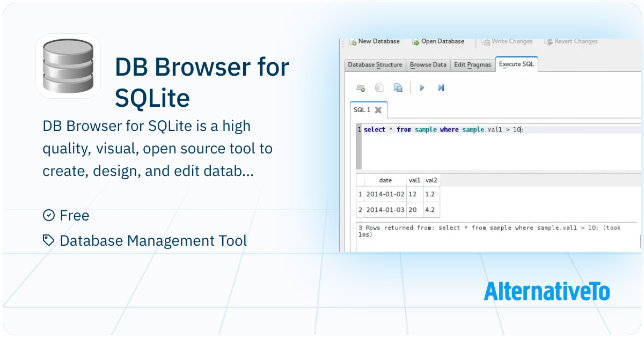Run the SQL with the play icon
Viewport: 644px width, 338px height.
[422, 87]
